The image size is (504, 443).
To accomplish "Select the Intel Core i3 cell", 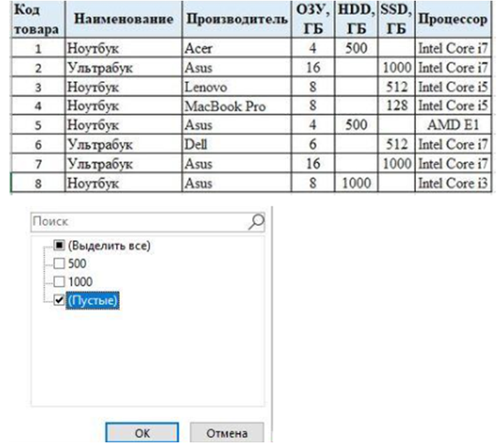I will (452, 183).
